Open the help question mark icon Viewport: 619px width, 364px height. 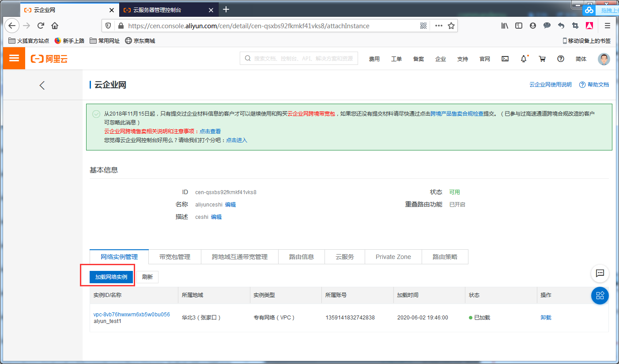[x=560, y=58]
